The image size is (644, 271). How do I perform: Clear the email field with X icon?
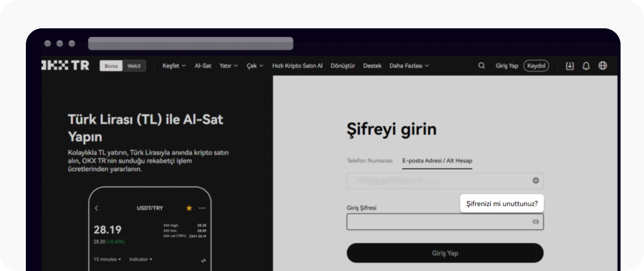(536, 180)
